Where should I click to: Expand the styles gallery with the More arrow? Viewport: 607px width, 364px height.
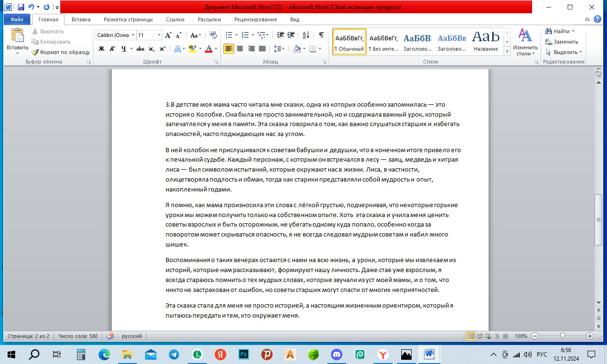(507, 51)
